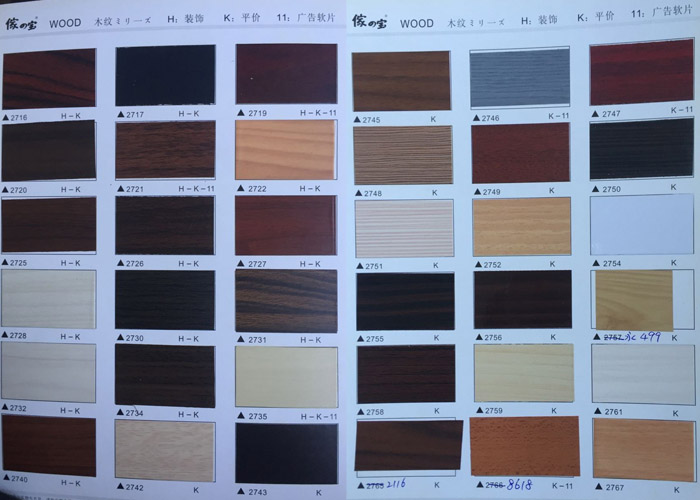Viewport: 700px width, 500px height.
Task: Click the 'H-K-11' code under swatch 2719
Action: point(316,115)
